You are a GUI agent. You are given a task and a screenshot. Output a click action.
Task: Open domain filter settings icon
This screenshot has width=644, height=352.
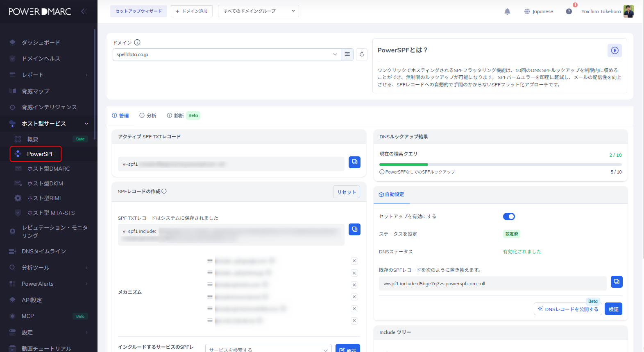point(347,54)
